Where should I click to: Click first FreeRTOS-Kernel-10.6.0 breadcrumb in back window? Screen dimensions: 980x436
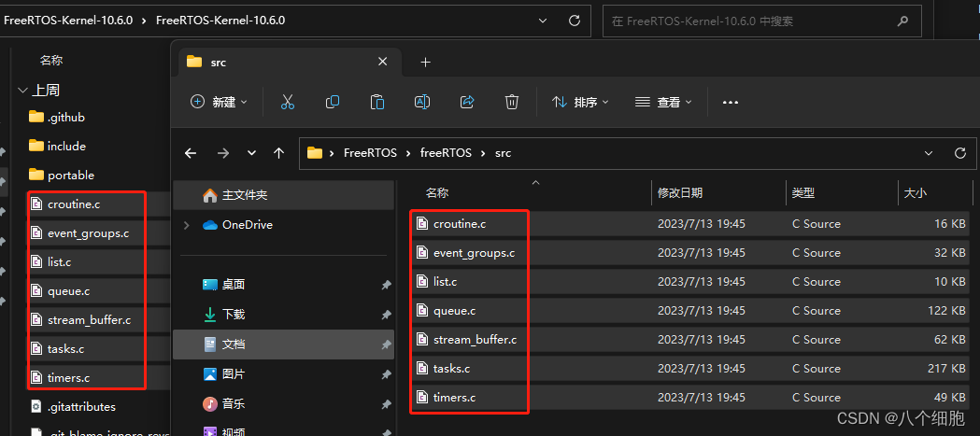click(x=68, y=21)
